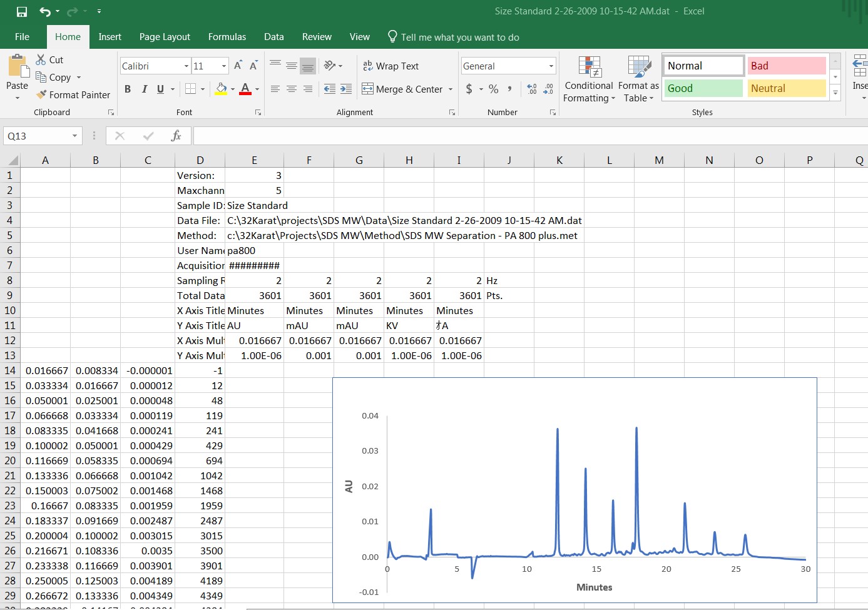The width and height of the screenshot is (868, 610).
Task: Apply fill color with the paint bucket
Action: [x=221, y=89]
